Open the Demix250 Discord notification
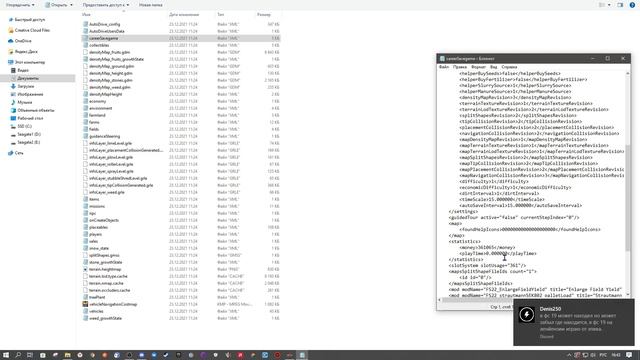This screenshot has height=360, width=640. click(x=573, y=322)
